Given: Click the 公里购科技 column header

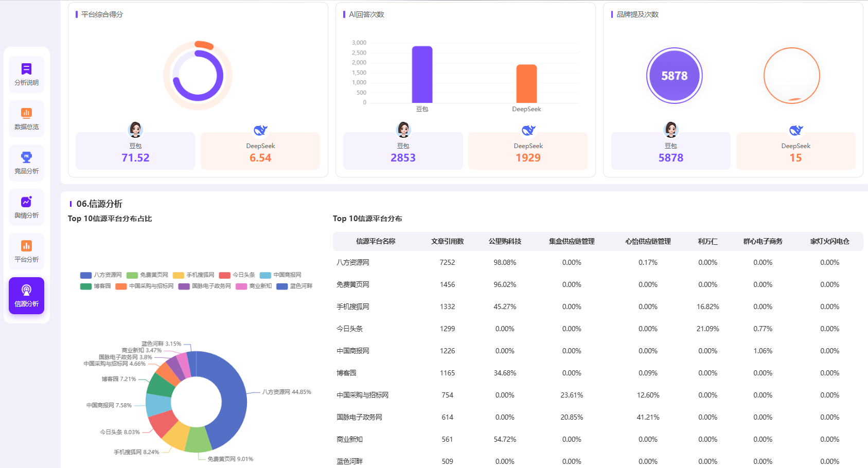Looking at the screenshot, I should [x=505, y=241].
